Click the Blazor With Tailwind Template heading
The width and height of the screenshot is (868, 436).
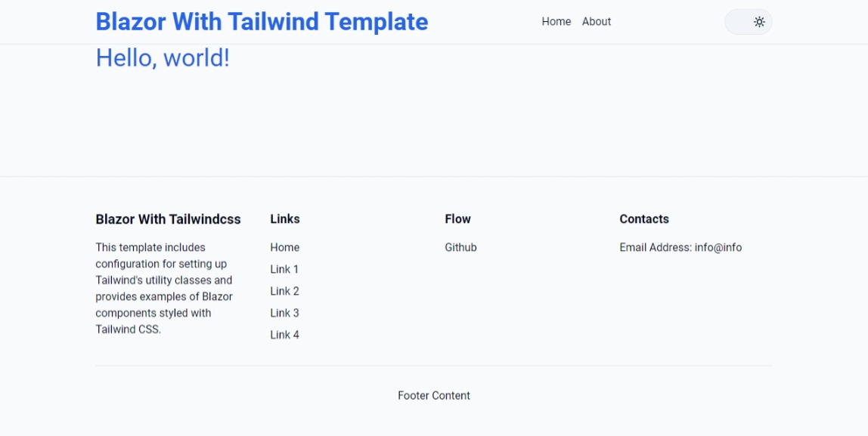pyautogui.click(x=261, y=22)
